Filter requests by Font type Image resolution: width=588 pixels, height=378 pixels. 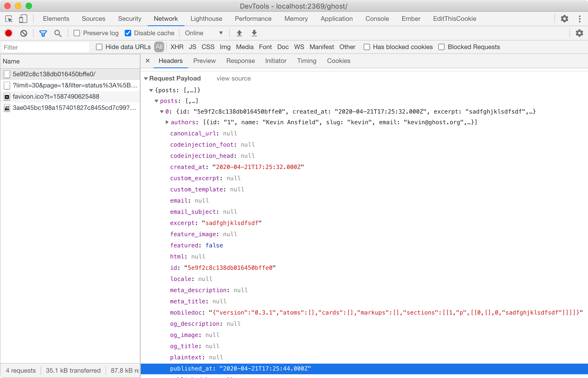pyautogui.click(x=265, y=47)
